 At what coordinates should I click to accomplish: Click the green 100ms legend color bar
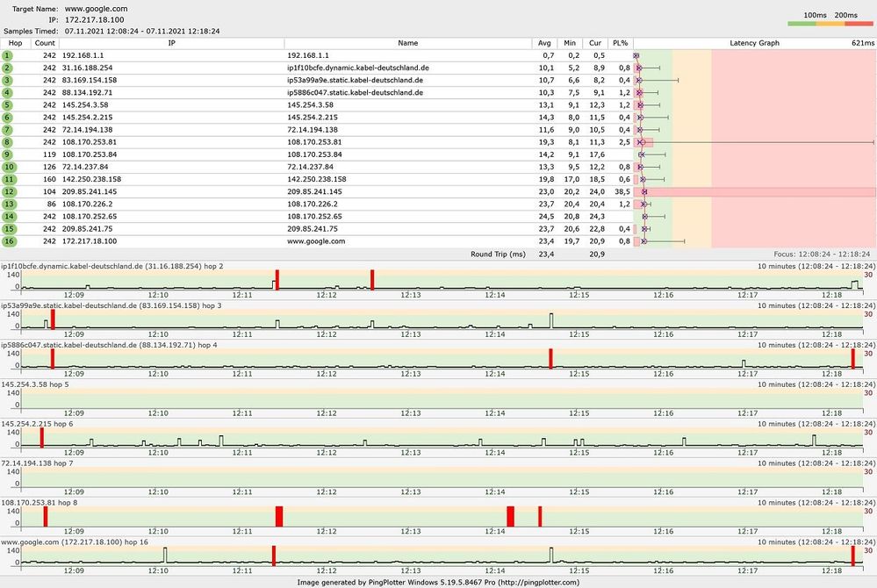[802, 24]
